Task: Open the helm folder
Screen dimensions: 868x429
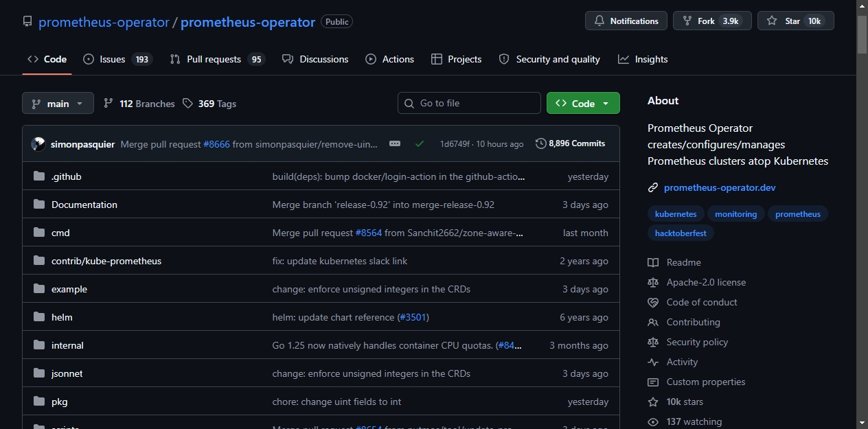Action: coord(62,317)
